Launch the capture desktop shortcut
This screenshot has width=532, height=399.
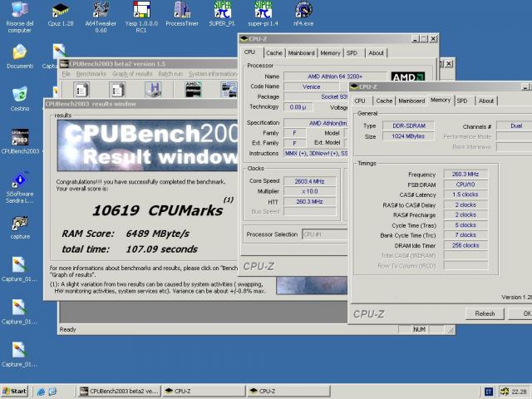(20, 227)
